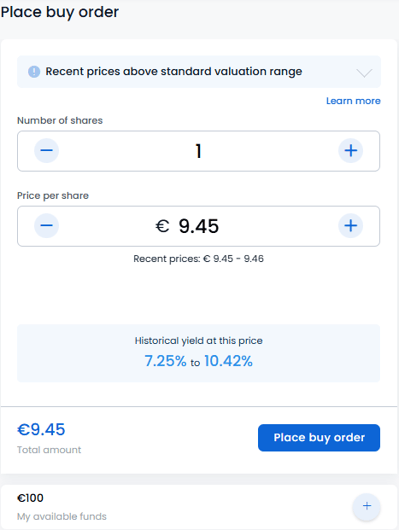Viewport: 399px width, 530px height.
Task: Click the blue info exclamation icon
Action: click(34, 72)
